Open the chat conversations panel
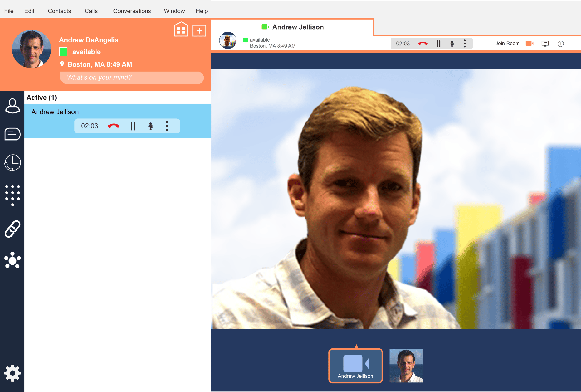581x392 pixels. tap(12, 134)
